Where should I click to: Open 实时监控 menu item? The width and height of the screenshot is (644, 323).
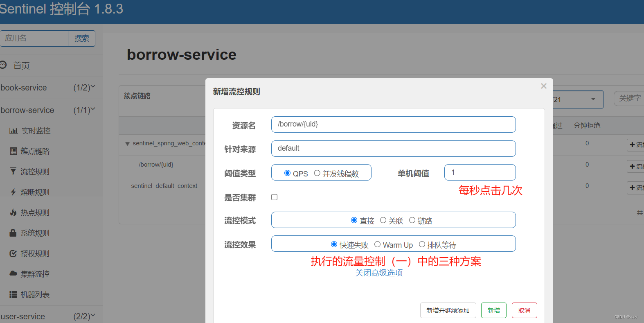click(36, 131)
